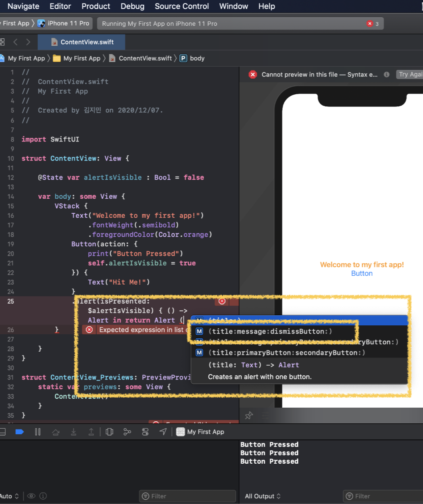Open the Window menu
423x504 pixels.
coord(233,6)
